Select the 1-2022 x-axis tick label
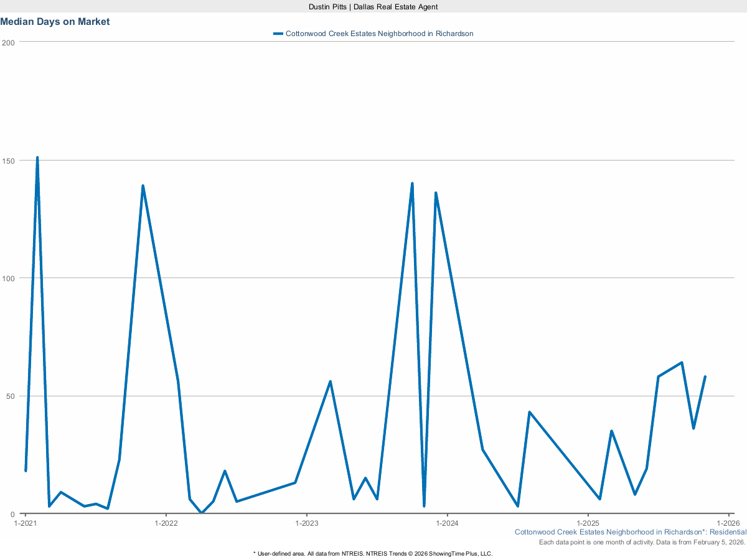The width and height of the screenshot is (747, 560). (166, 523)
